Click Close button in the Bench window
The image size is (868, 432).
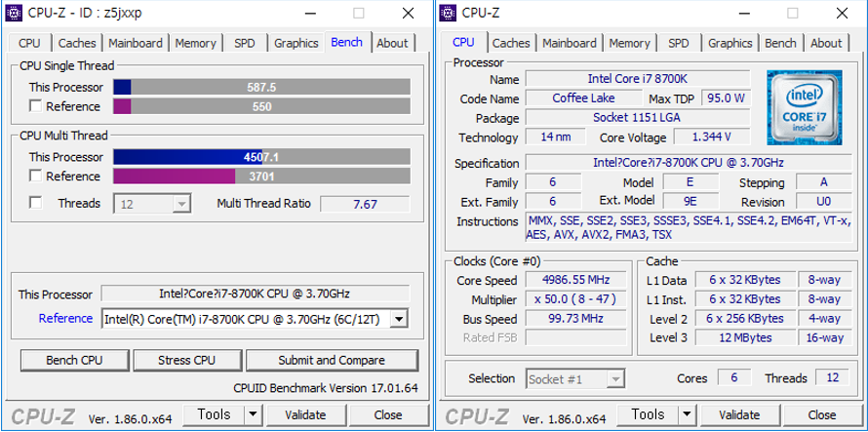coord(388,414)
